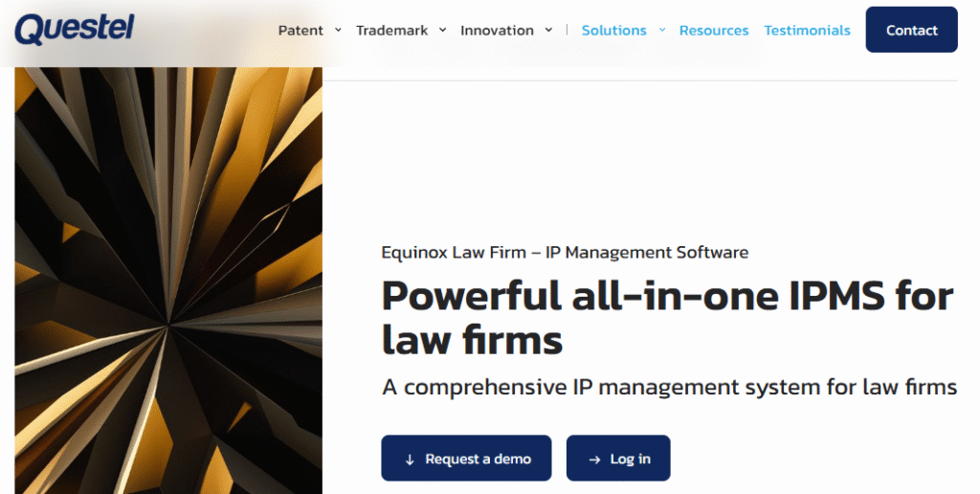Expand the Innovation dropdown chevron
The image size is (980, 494).
tap(548, 30)
